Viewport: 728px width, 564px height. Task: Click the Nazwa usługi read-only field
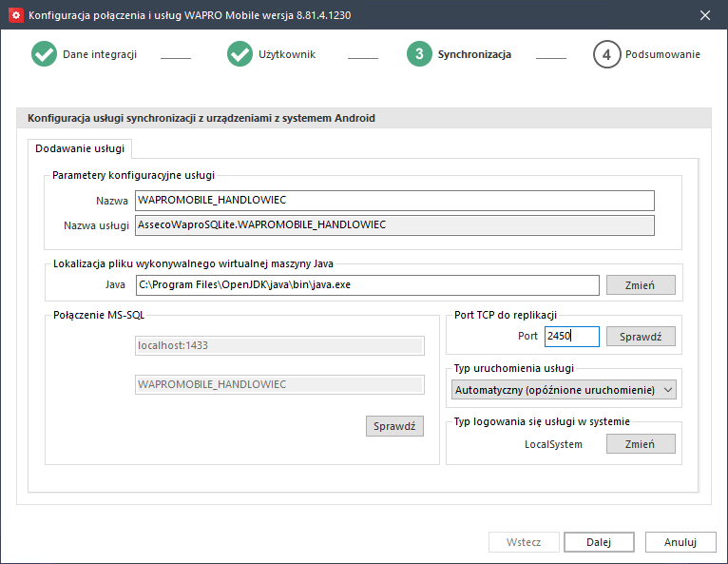[x=394, y=225]
